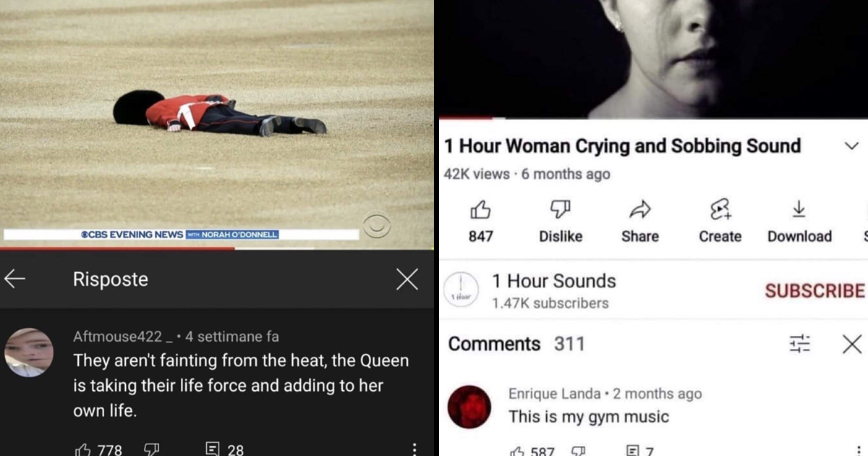868x456 pixels.
Task: Open the comment sort options
Action: (799, 344)
